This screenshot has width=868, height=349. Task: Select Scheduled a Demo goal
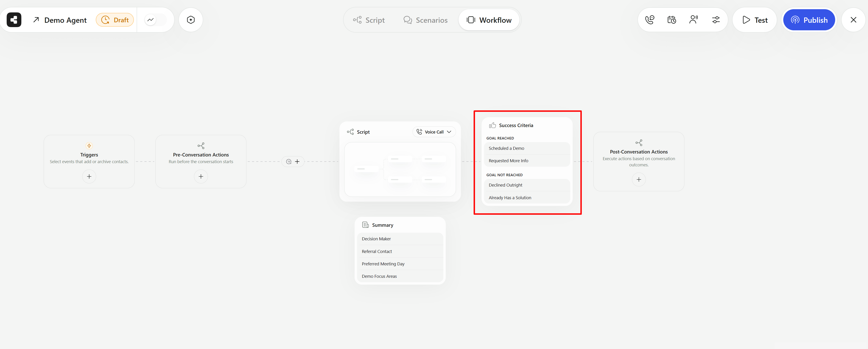coord(527,148)
